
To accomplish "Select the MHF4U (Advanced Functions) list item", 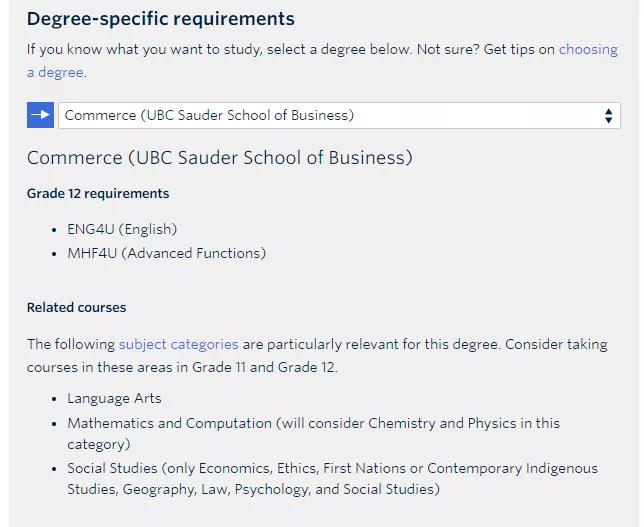I will 167,253.
